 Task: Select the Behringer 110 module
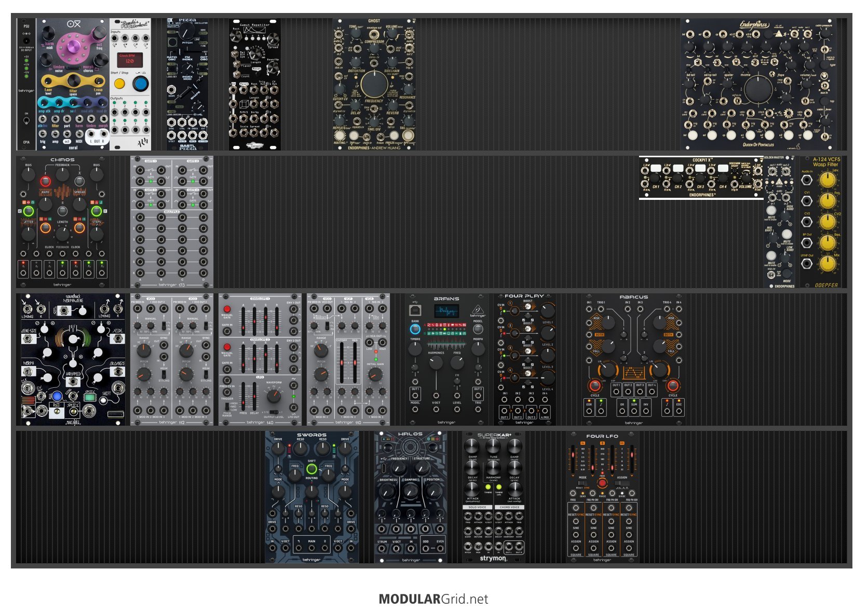click(x=348, y=360)
